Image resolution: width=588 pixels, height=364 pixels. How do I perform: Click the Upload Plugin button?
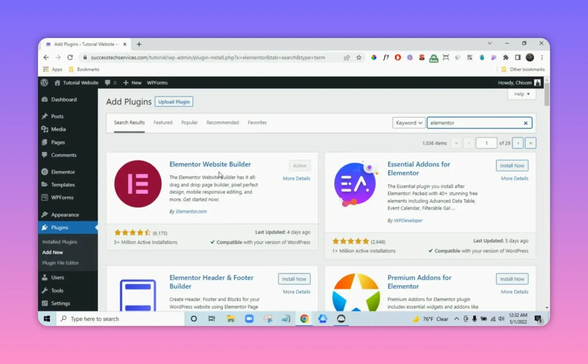tap(174, 102)
